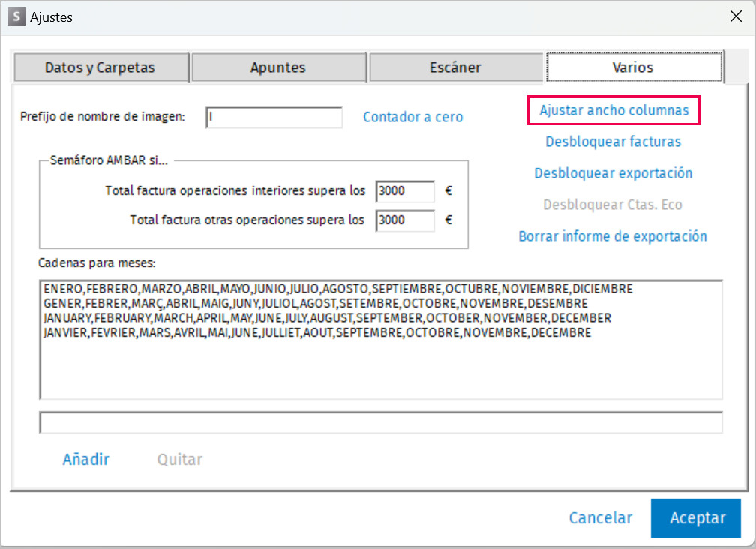The width and height of the screenshot is (756, 549).
Task: Click the Contador a cero link
Action: pos(412,117)
